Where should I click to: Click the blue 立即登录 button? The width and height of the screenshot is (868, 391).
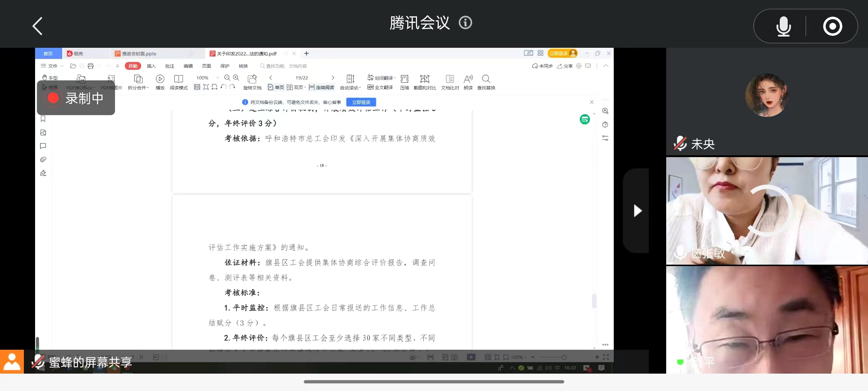(x=361, y=102)
